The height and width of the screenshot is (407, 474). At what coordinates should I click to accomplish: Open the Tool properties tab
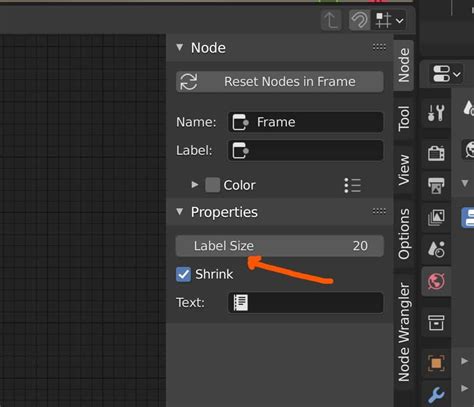click(436, 113)
